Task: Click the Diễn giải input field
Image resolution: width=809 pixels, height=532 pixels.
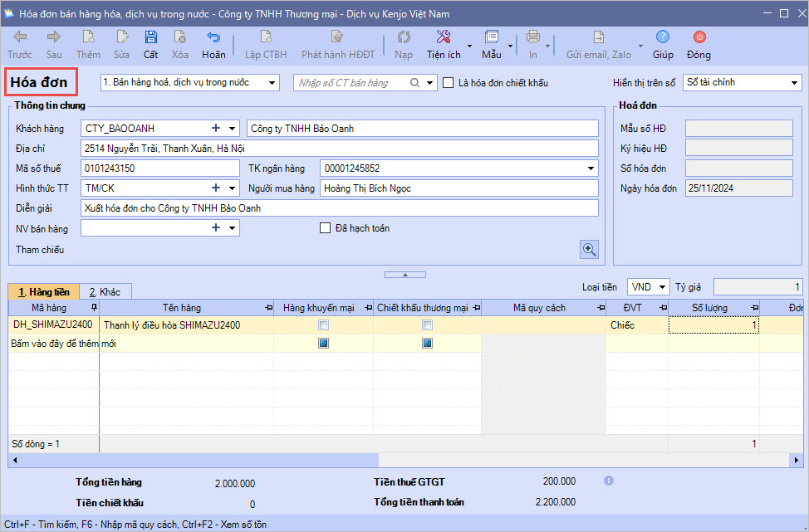Action: click(x=339, y=208)
